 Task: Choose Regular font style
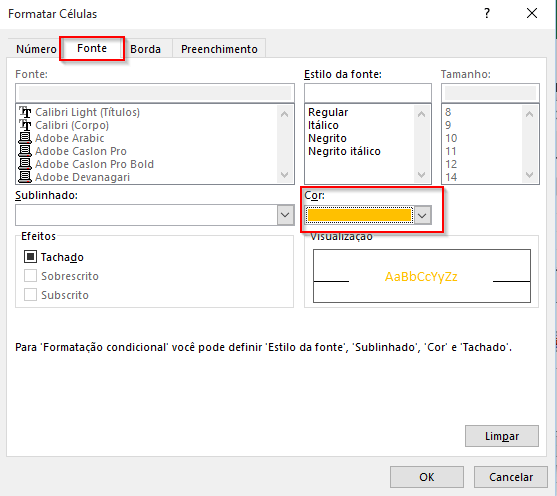coord(328,112)
